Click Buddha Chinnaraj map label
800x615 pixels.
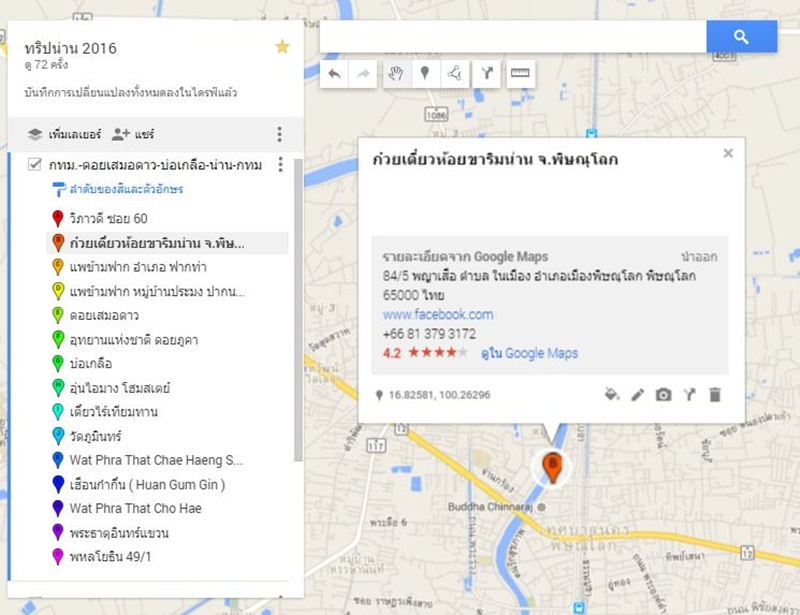point(490,507)
